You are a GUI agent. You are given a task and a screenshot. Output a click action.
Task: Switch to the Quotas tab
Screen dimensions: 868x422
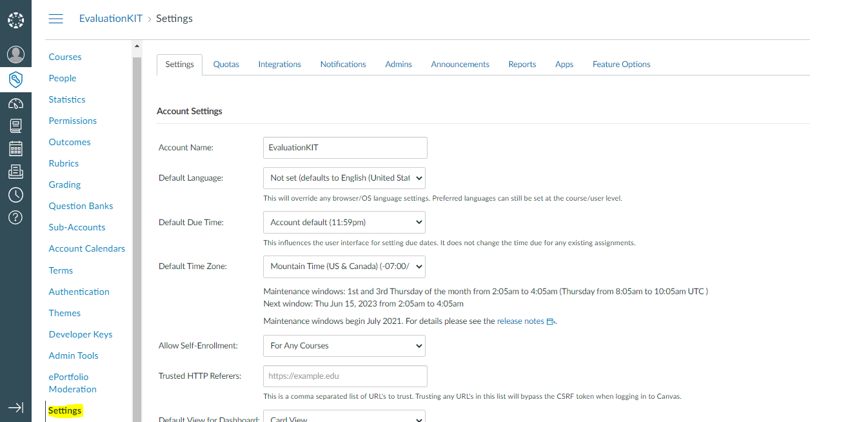(226, 64)
